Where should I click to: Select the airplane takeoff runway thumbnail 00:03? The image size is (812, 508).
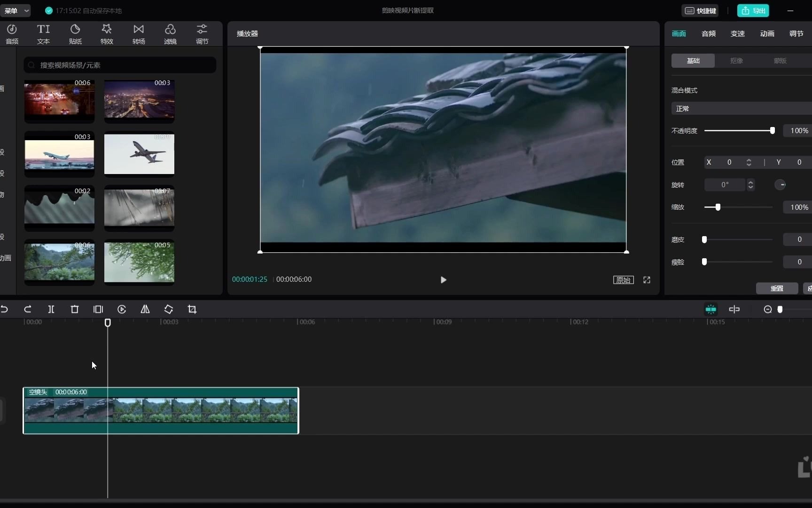coord(59,154)
